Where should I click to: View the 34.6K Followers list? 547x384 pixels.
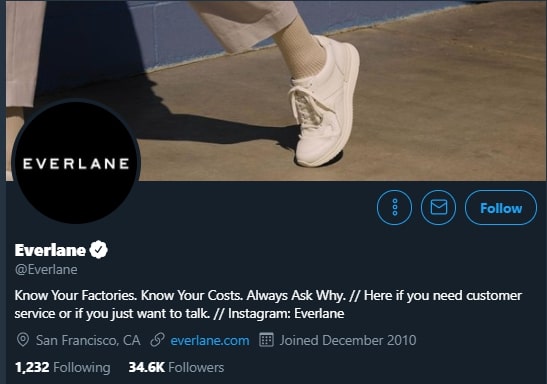click(176, 367)
